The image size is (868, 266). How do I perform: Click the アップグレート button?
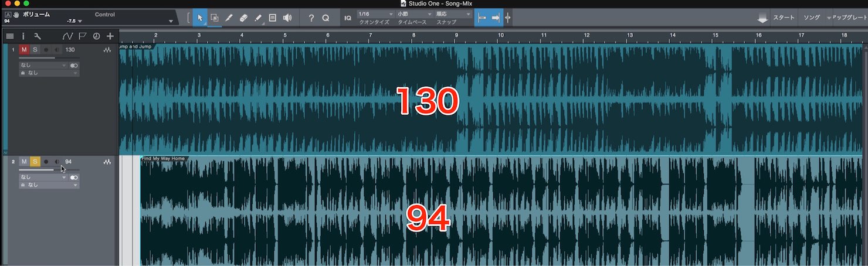tap(850, 18)
